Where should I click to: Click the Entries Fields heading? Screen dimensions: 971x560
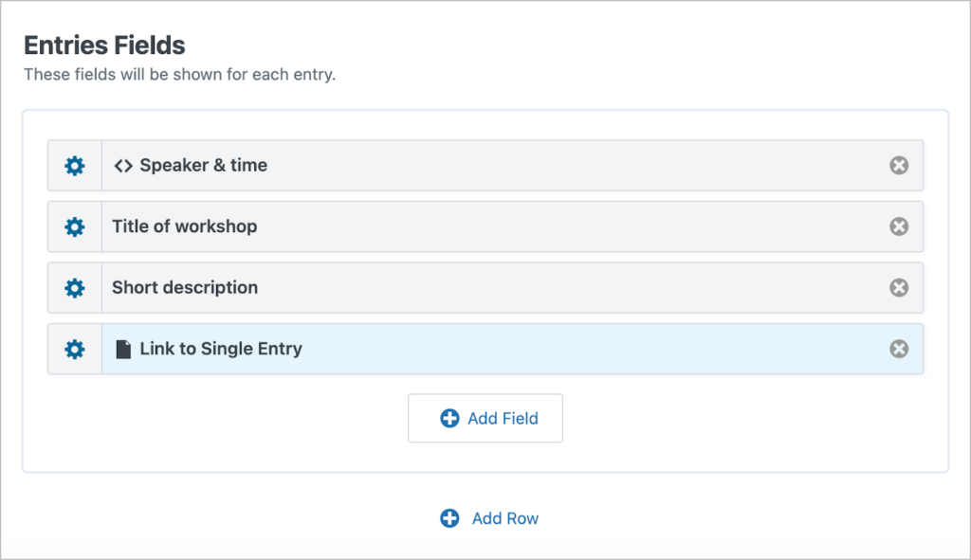coord(104,45)
